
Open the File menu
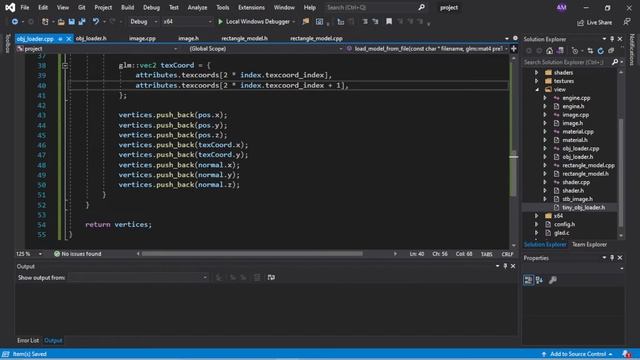25,7
